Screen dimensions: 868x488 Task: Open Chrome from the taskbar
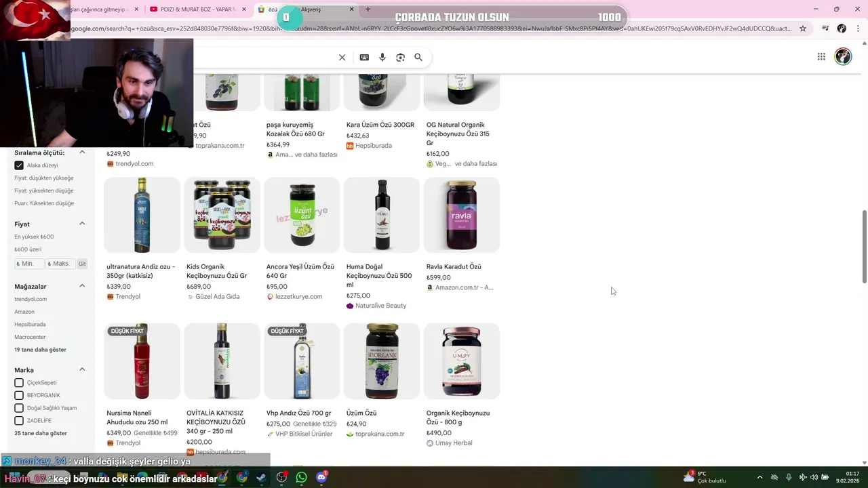coord(241,477)
